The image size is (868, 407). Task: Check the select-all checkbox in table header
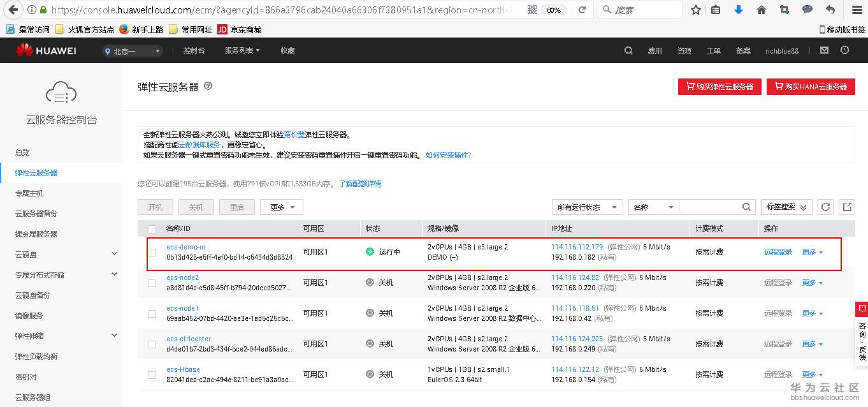(151, 228)
